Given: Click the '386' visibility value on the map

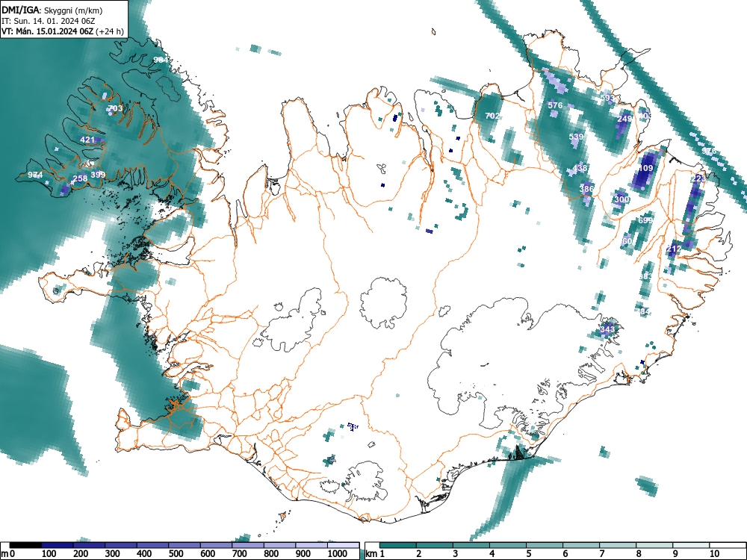Looking at the screenshot, I should point(587,189).
